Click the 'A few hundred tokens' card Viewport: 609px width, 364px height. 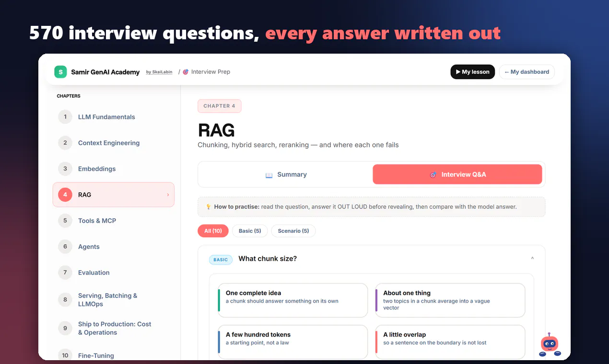coord(293,342)
